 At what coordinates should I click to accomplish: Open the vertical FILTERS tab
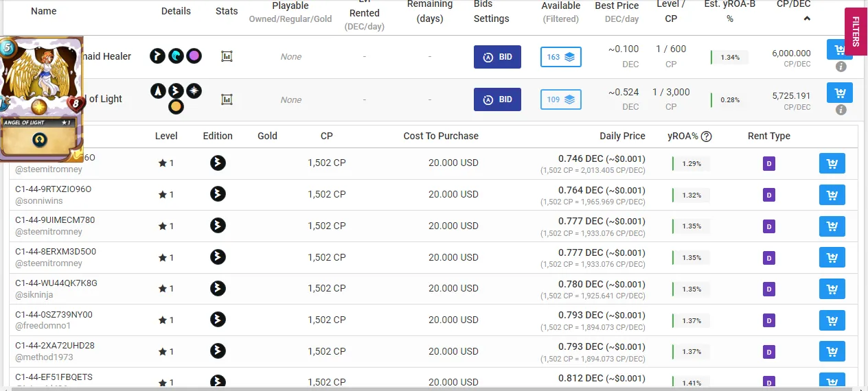click(856, 32)
